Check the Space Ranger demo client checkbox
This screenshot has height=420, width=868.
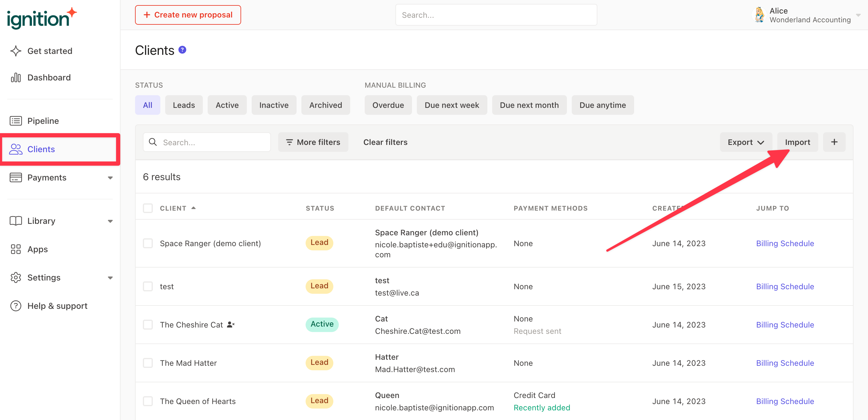[148, 243]
